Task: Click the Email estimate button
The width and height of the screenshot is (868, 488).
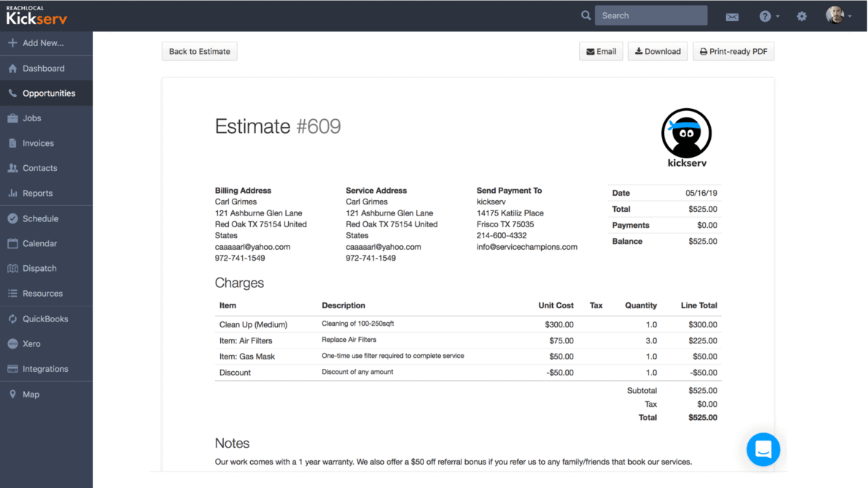Action: [601, 51]
